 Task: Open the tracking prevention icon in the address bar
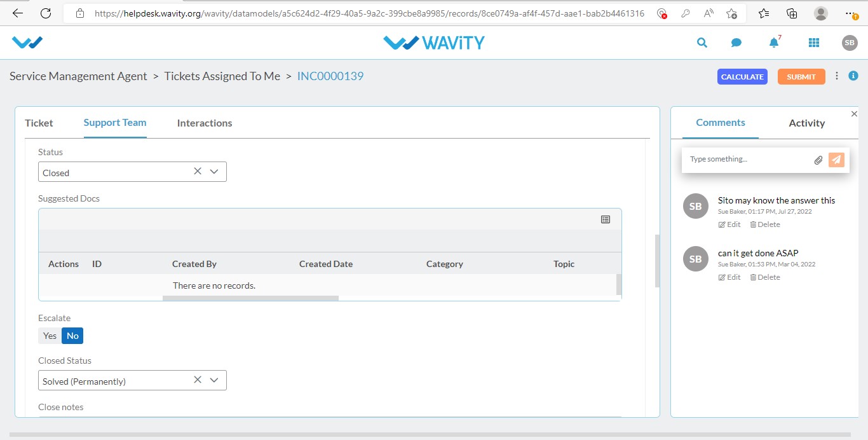click(x=661, y=13)
